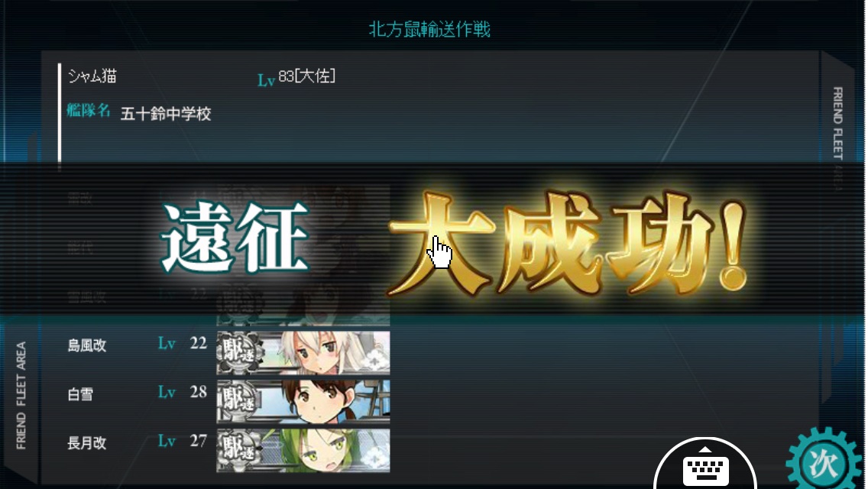Viewport: 868px width, 489px height.
Task: Click the fleet name 五十鈴中学校
Action: pos(166,114)
